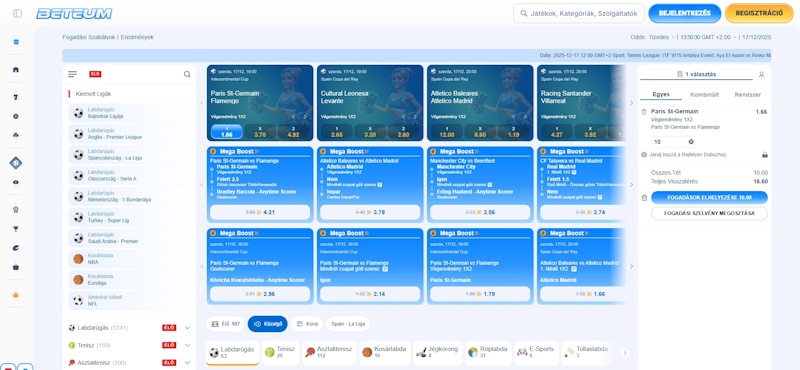Select the E-Sports icon tab

536,352
